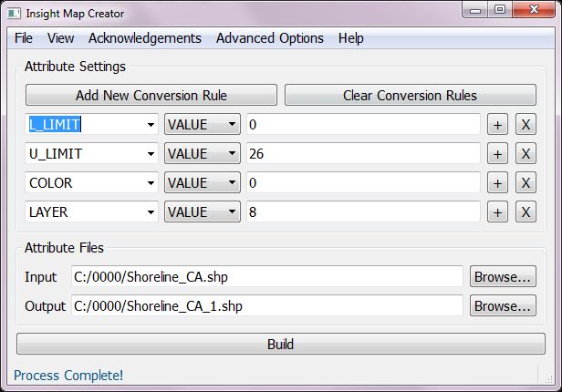Remove the L_LIMIT rule with its X button
The width and height of the screenshot is (562, 392).
(526, 125)
